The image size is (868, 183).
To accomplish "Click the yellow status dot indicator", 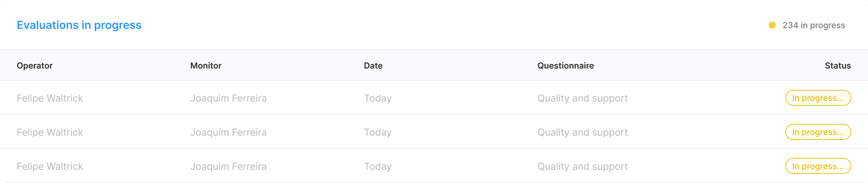I will 772,25.
